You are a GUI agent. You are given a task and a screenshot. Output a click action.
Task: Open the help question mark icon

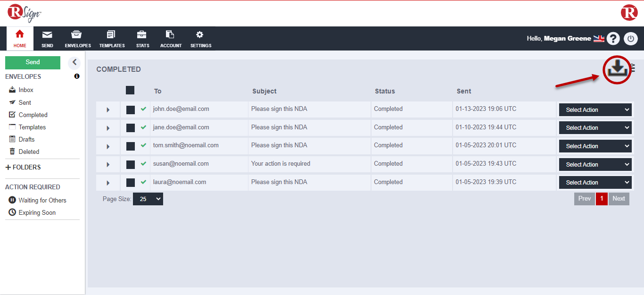coord(613,39)
